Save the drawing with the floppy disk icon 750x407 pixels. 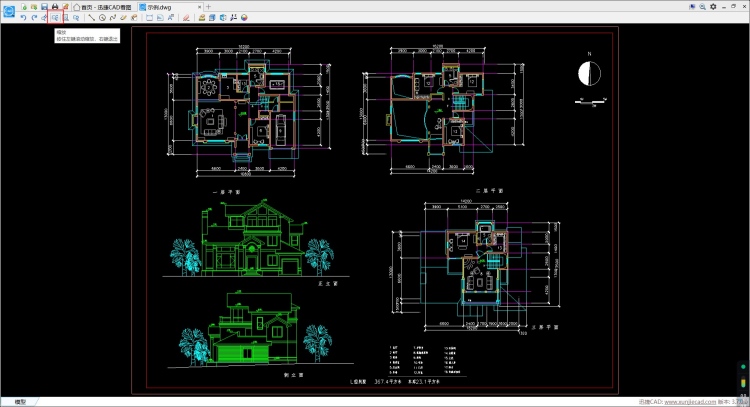point(44,7)
